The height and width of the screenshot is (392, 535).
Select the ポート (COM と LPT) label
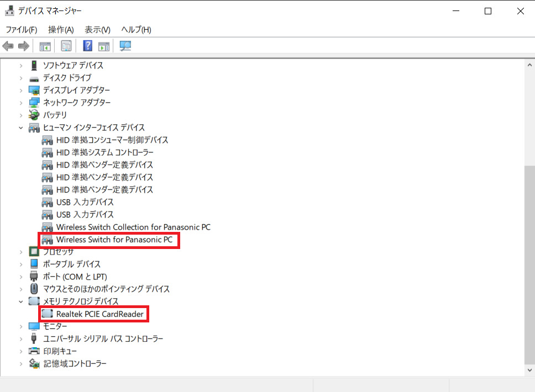[x=75, y=277]
